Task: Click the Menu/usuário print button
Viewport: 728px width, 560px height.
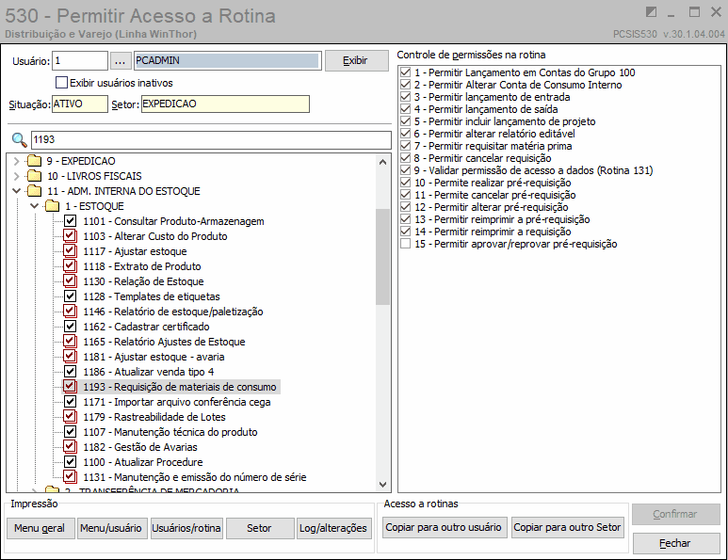Action: 112,528
